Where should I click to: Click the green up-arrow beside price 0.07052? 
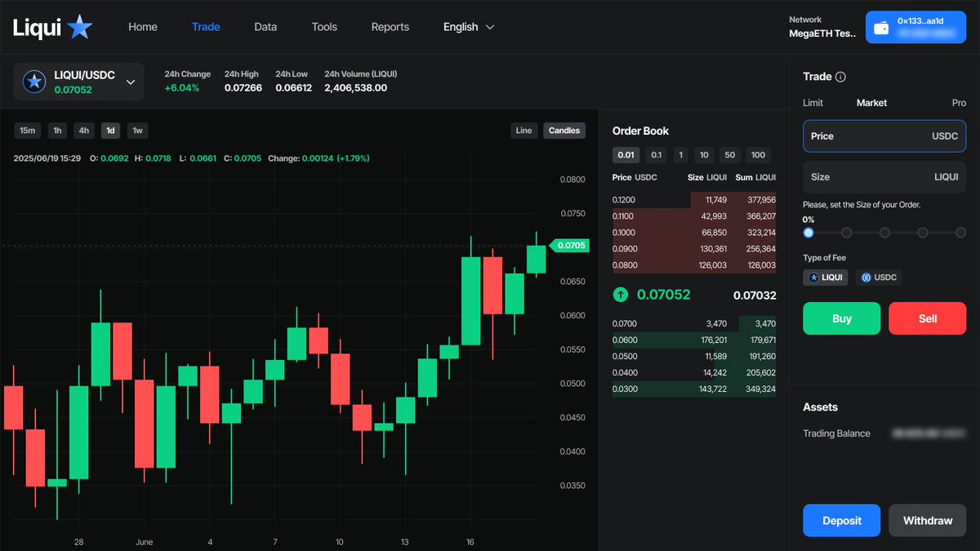[x=621, y=295]
